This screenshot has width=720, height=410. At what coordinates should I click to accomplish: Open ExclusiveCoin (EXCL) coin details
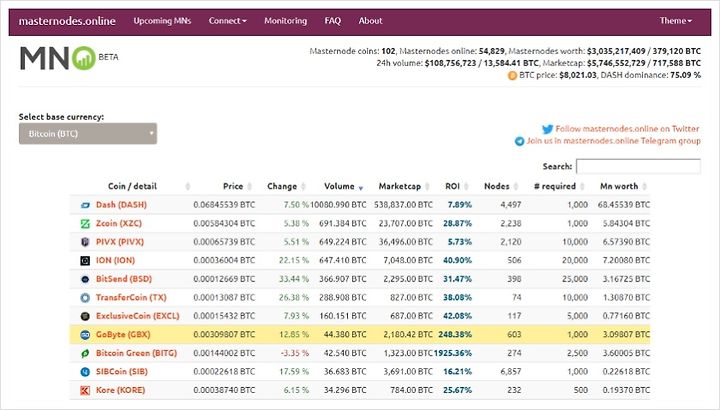coord(137,316)
